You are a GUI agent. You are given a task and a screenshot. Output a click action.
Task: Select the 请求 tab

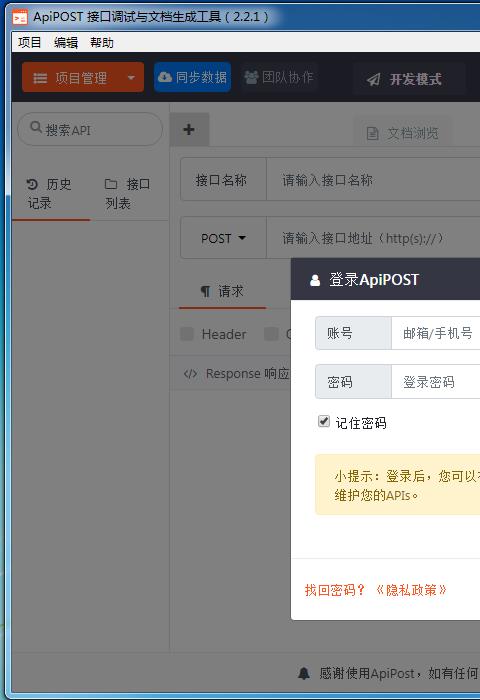222,292
